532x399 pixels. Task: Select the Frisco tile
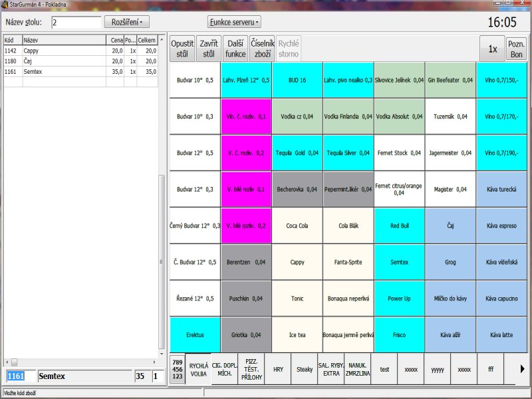point(400,334)
